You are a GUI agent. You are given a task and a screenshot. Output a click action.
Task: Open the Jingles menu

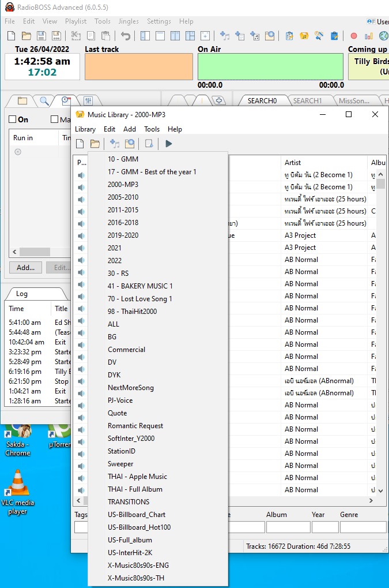[x=129, y=21]
